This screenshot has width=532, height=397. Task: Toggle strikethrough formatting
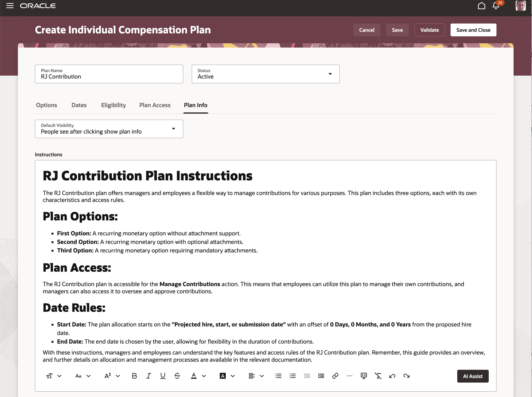tap(177, 376)
